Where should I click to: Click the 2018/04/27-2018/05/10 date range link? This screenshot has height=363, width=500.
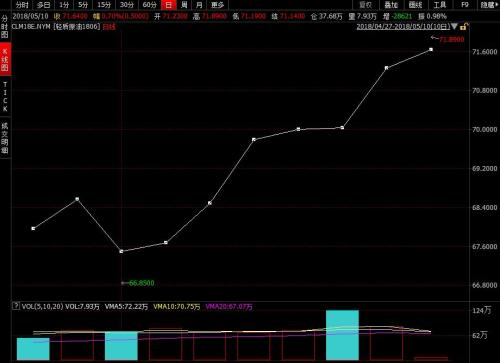(403, 26)
